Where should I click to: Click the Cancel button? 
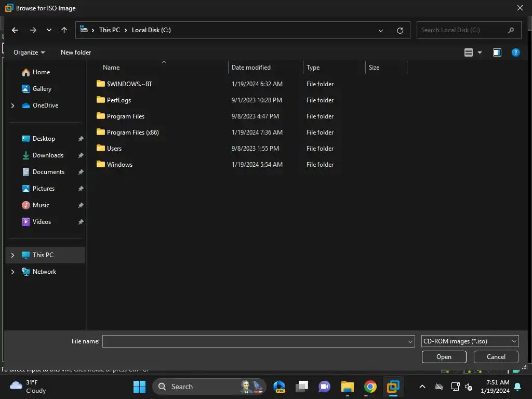coord(496,357)
